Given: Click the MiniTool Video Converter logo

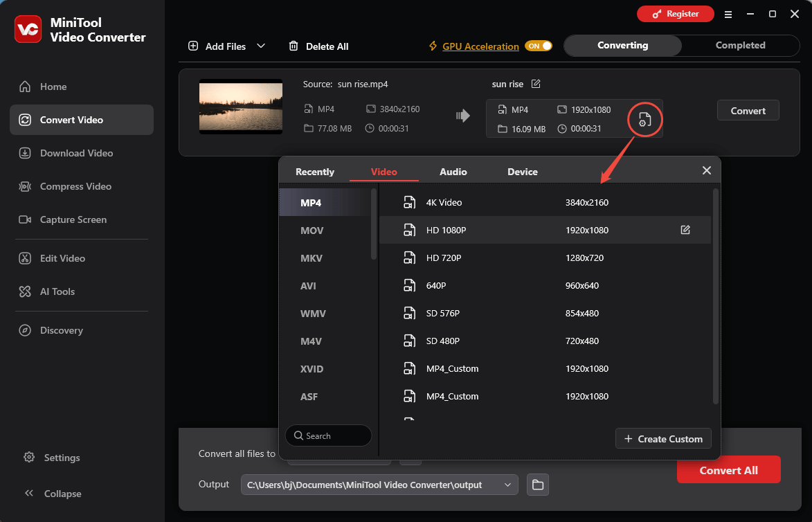Looking at the screenshot, I should point(28,30).
